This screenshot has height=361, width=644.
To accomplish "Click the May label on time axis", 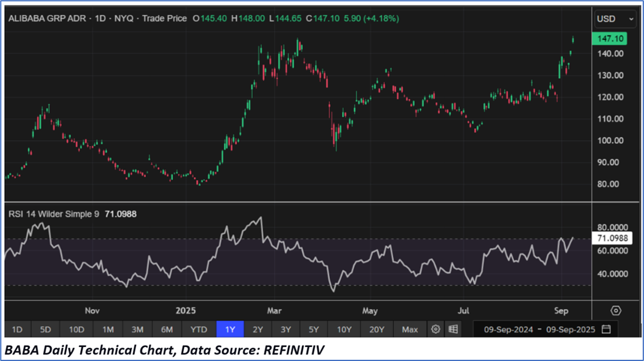I will [x=370, y=311].
